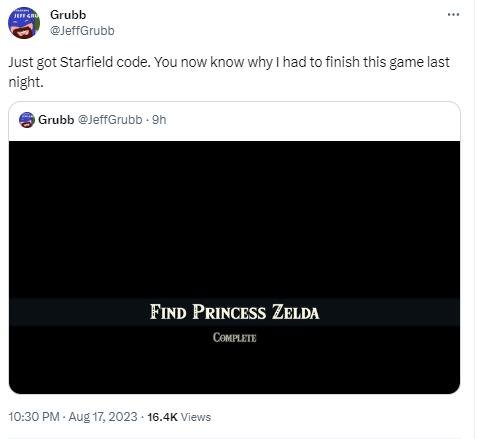The height and width of the screenshot is (439, 477).
Task: Click the small avatar in quoted tweet
Action: [27, 120]
